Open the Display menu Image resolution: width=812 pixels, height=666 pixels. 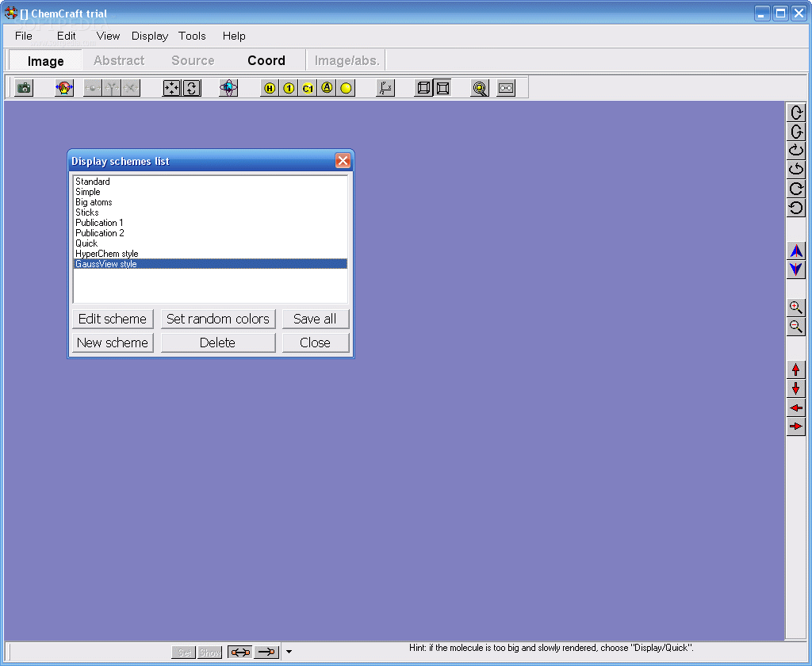150,36
